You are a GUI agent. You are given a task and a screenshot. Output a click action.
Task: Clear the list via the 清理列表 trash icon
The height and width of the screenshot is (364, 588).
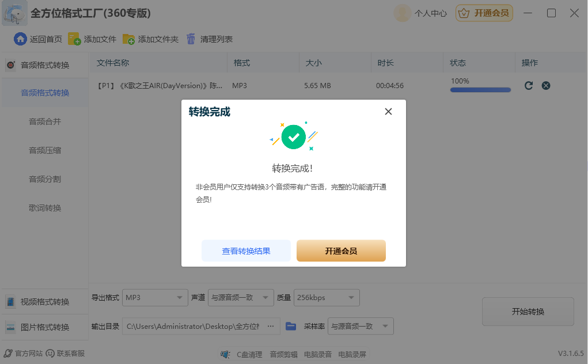click(192, 39)
